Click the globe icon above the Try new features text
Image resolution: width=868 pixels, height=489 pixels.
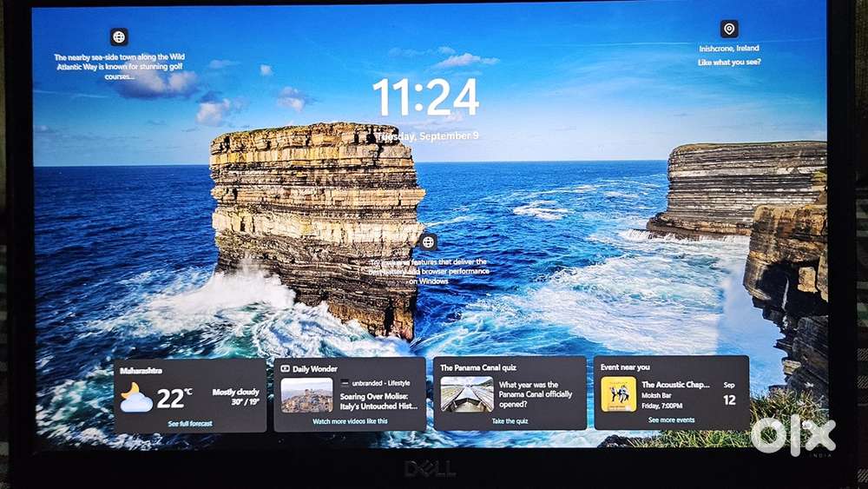tap(428, 242)
